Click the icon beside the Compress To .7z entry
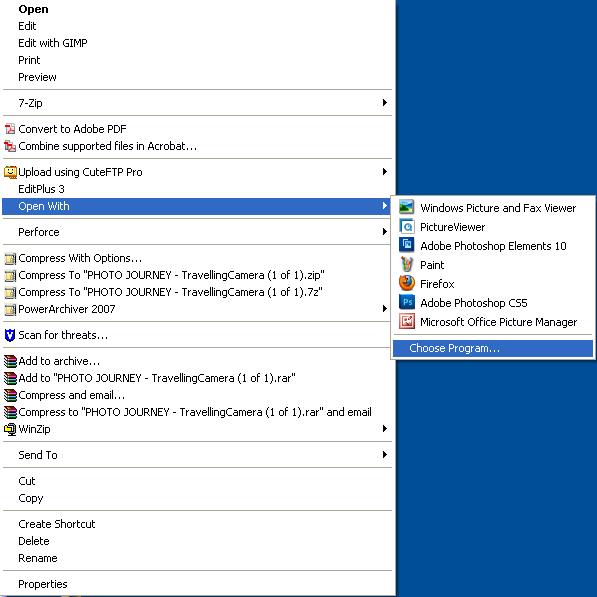The image size is (597, 597). [x=10, y=292]
